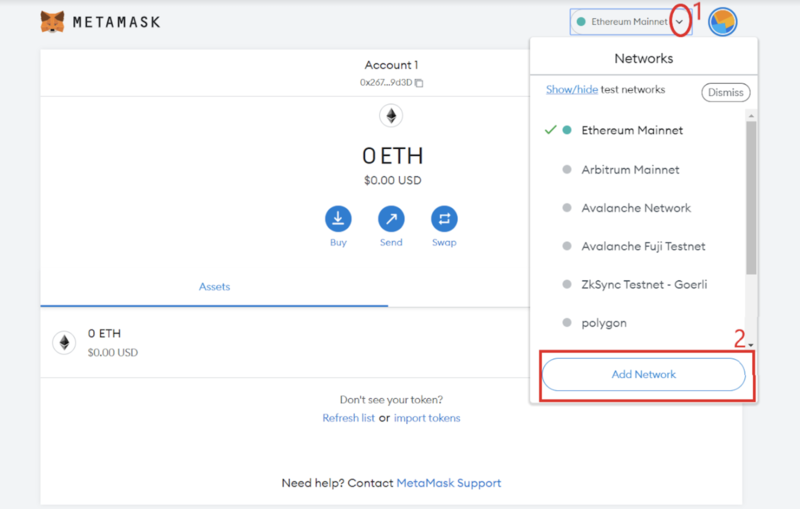The height and width of the screenshot is (509, 800).
Task: Switch to Arbitrum Mainnet network
Action: pyautogui.click(x=630, y=169)
